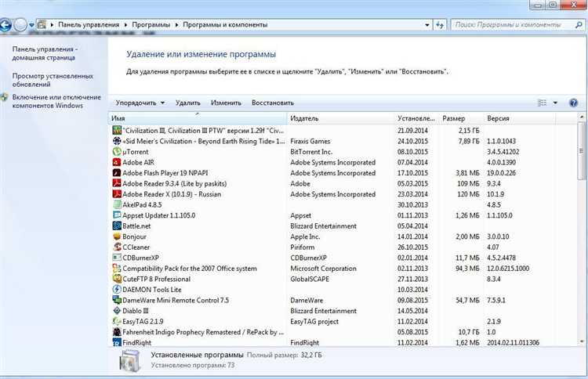Expand the arrow after Панель управления breadcrumb
Screen dimensions: 588x379
pos(125,25)
